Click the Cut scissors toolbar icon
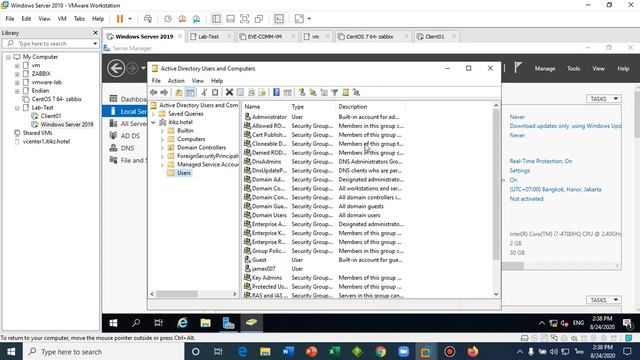This screenshot has width=640, height=360. 204,93
